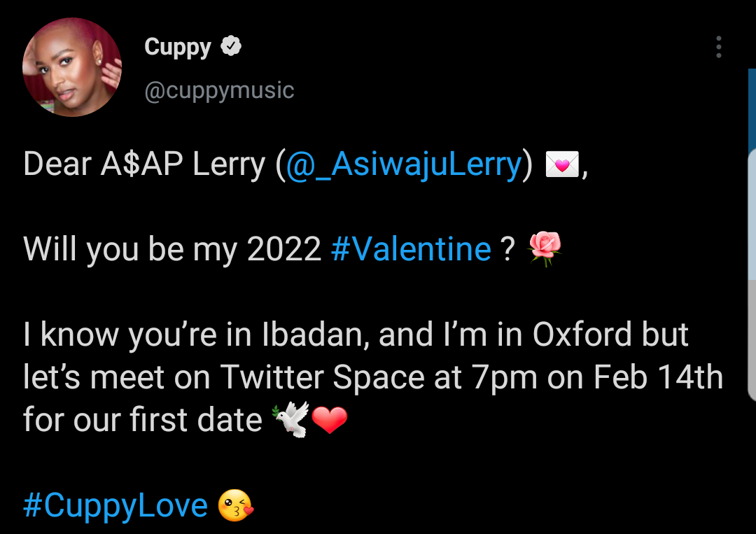Open the tweet's three-dot more options menu
Screen dimensions: 756x534
pos(718,47)
